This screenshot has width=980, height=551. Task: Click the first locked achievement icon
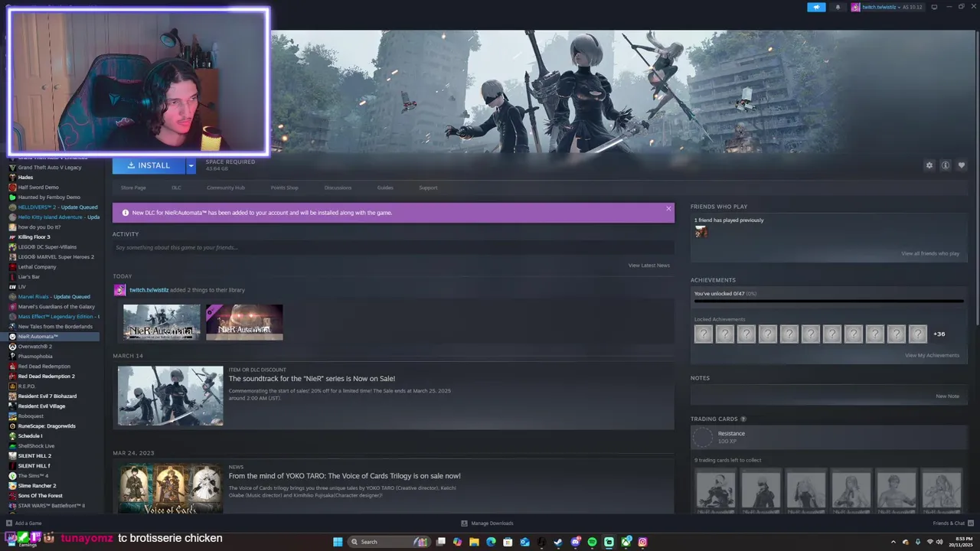click(x=703, y=334)
